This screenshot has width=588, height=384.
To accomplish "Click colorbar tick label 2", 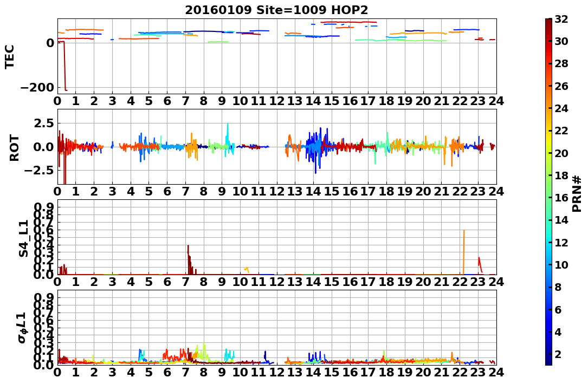I will pos(557,354).
